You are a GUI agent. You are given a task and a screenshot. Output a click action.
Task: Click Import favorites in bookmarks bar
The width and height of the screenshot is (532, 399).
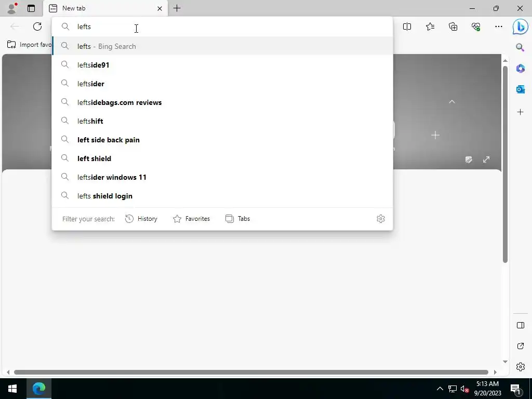29,45
